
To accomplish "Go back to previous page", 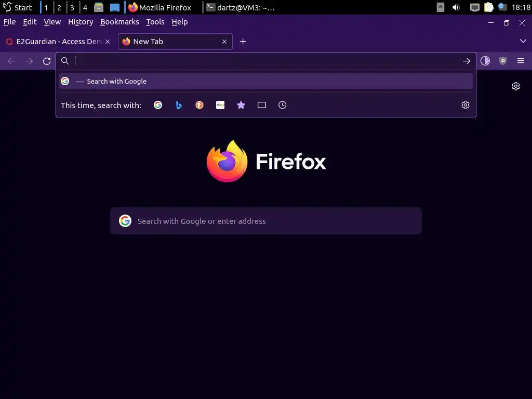I will click(11, 61).
